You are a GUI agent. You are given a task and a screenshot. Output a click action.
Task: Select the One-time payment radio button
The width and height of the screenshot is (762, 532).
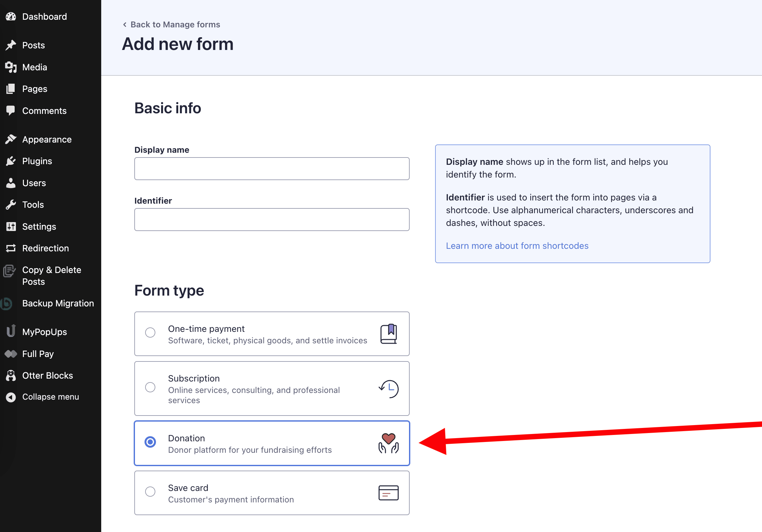click(x=150, y=332)
